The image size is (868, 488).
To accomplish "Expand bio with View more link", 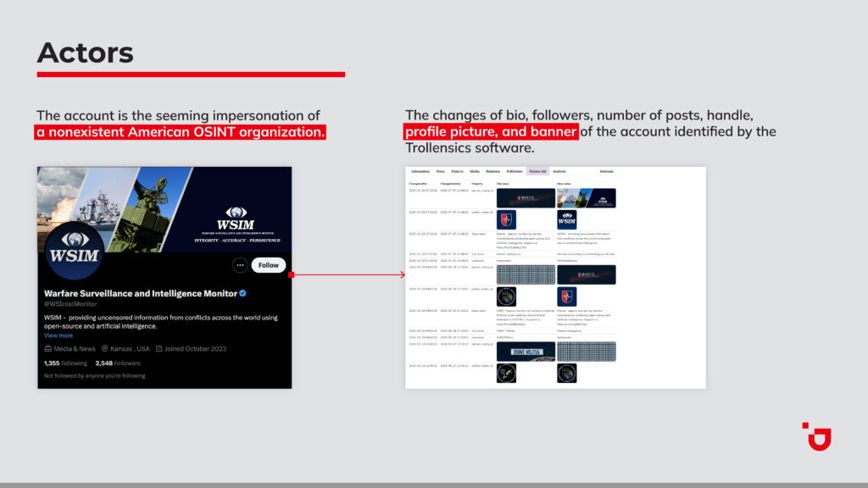I will coord(58,335).
